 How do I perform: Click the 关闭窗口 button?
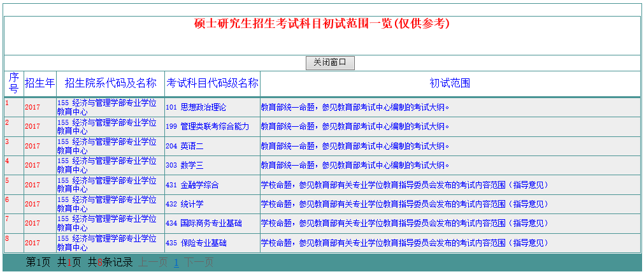tap(330, 62)
